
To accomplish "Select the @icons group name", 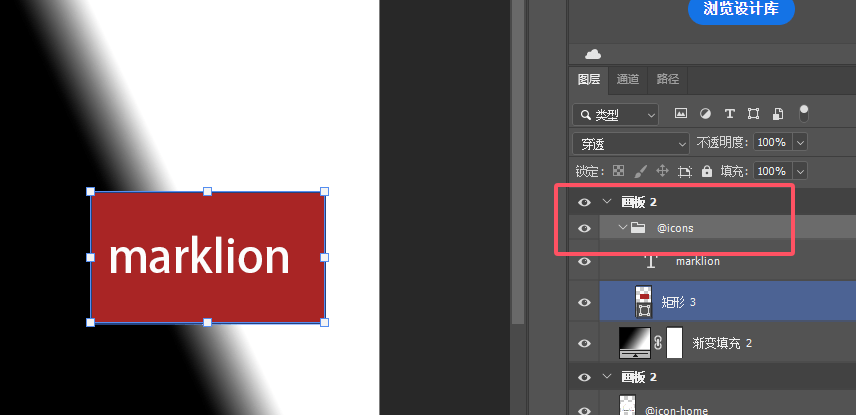I will [x=675, y=228].
